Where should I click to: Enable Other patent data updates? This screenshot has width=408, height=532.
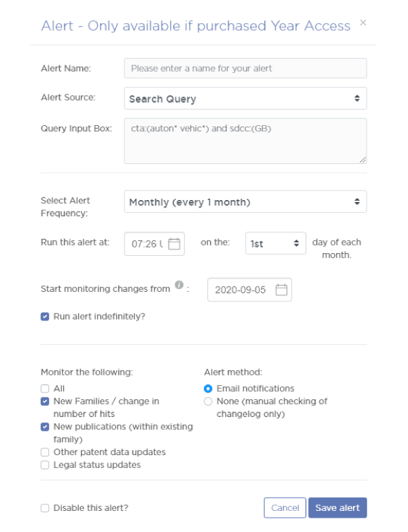[x=45, y=452]
